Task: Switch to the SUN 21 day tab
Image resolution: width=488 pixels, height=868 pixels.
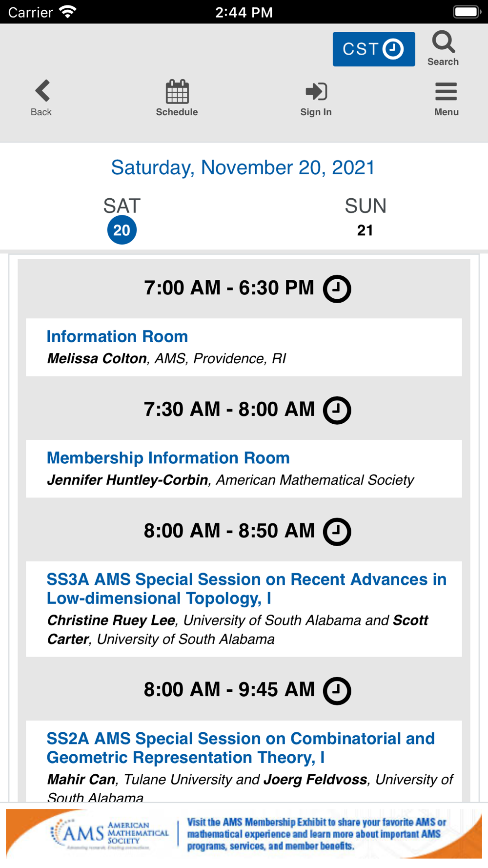Action: click(366, 217)
